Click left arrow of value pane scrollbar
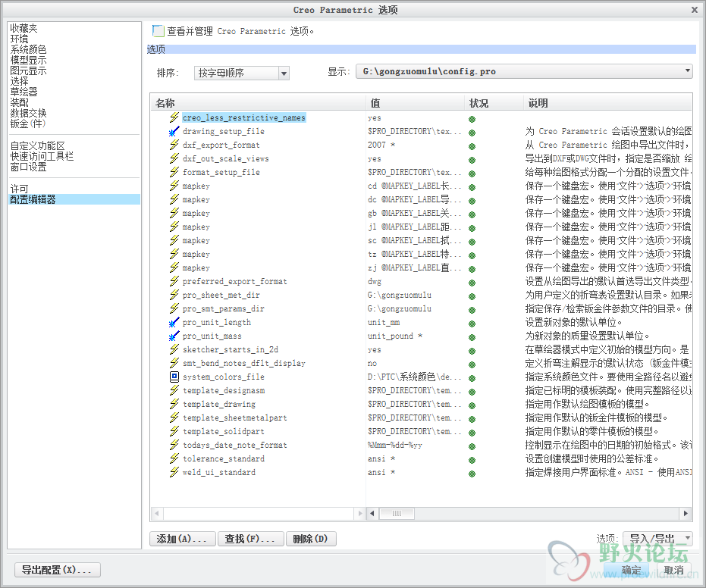 [372, 513]
